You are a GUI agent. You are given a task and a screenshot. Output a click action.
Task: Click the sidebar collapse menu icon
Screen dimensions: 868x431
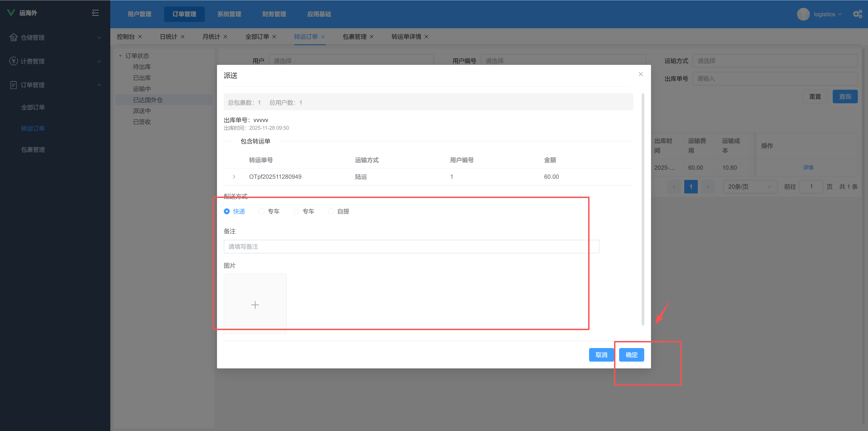pos(95,13)
